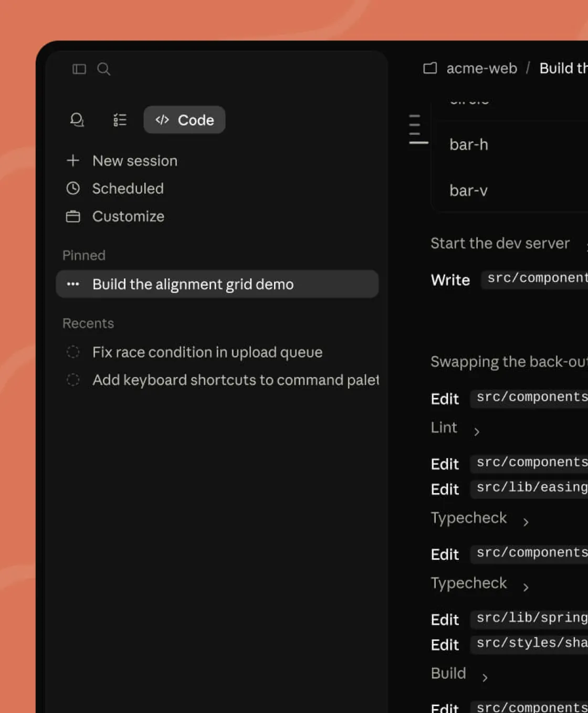
Task: Select the Code tab
Action: click(184, 120)
